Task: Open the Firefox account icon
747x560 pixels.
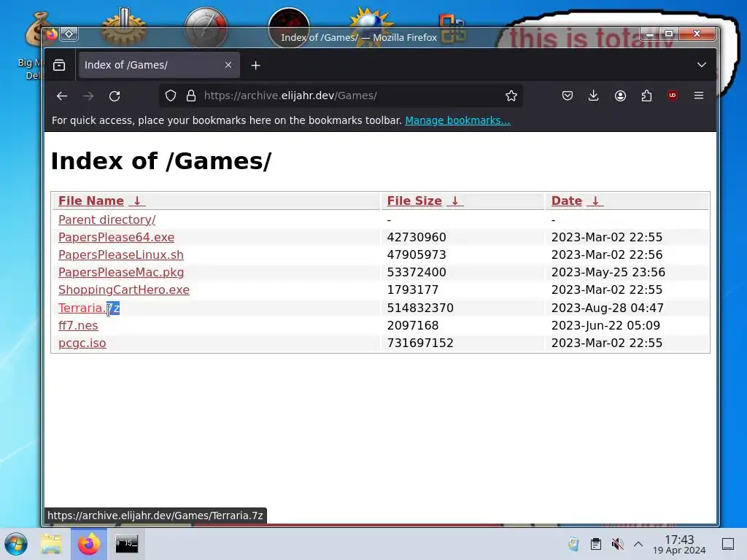Action: [620, 96]
